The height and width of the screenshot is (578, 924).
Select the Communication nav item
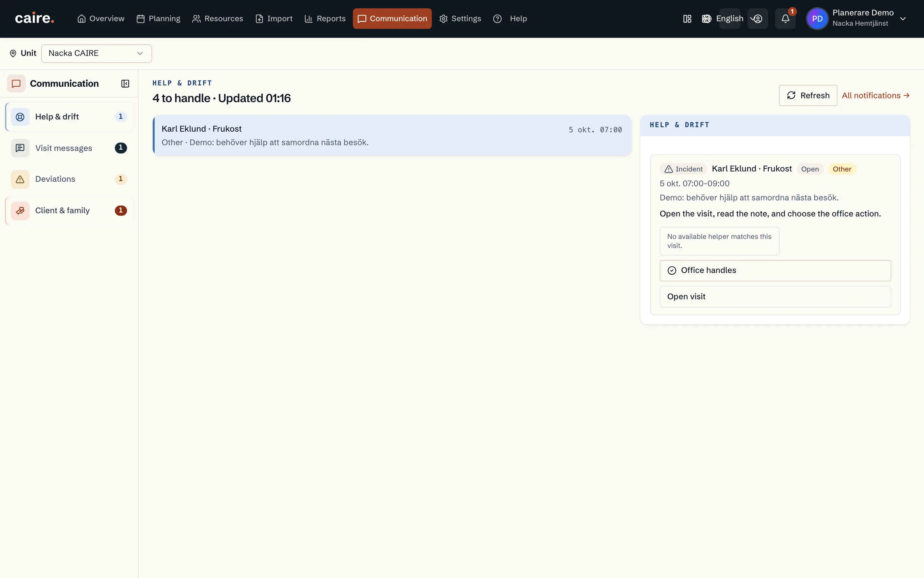click(x=392, y=19)
